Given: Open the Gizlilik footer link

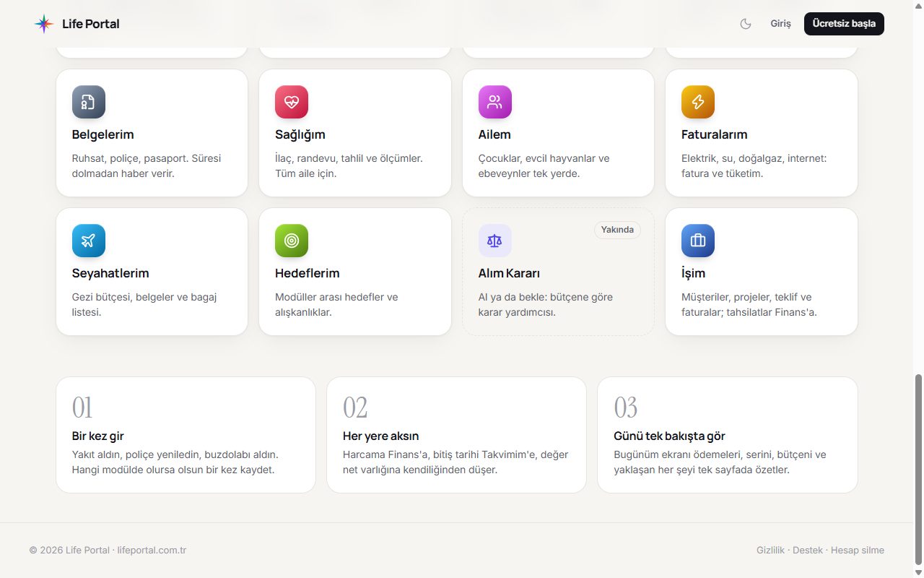Looking at the screenshot, I should pos(770,551).
